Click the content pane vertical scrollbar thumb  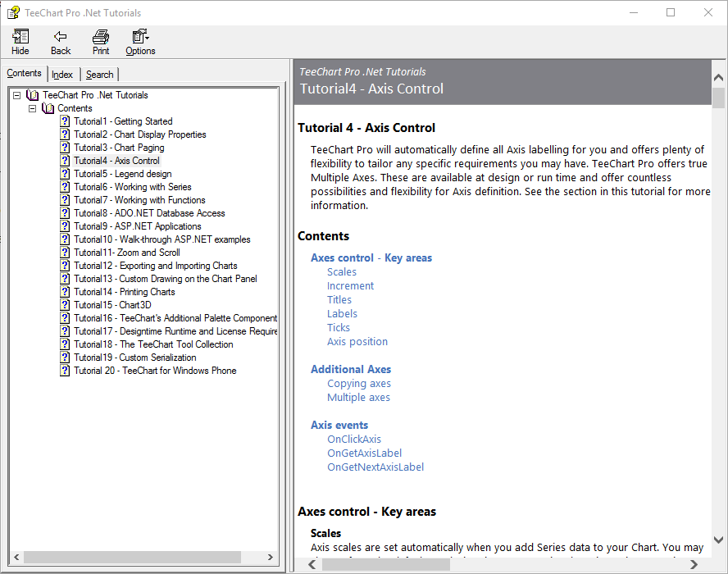(718, 98)
